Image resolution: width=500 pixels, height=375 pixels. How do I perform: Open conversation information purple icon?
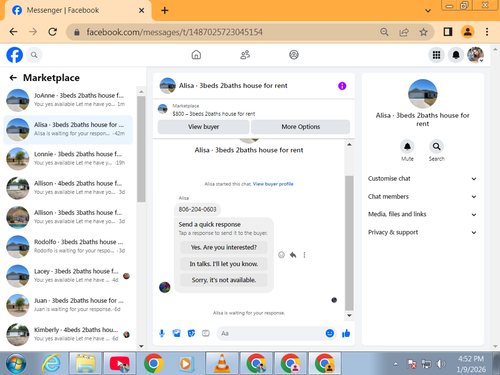pyautogui.click(x=342, y=86)
